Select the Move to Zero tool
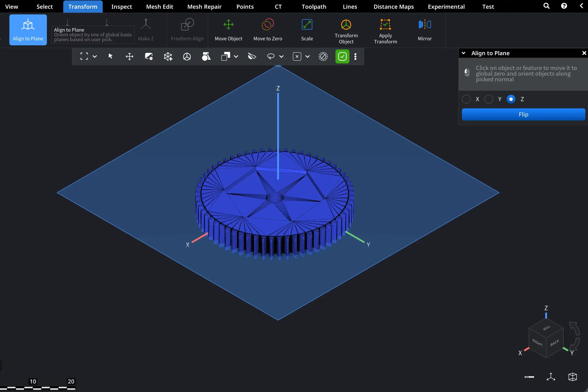 (x=268, y=25)
